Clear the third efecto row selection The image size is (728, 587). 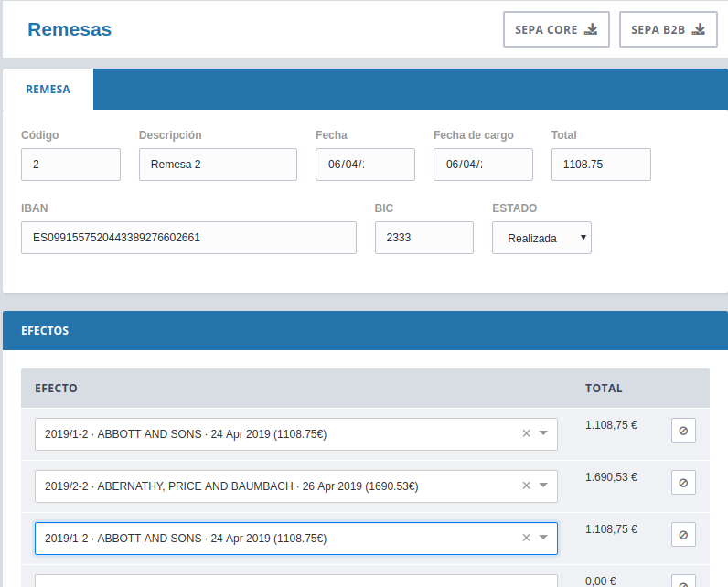526,538
